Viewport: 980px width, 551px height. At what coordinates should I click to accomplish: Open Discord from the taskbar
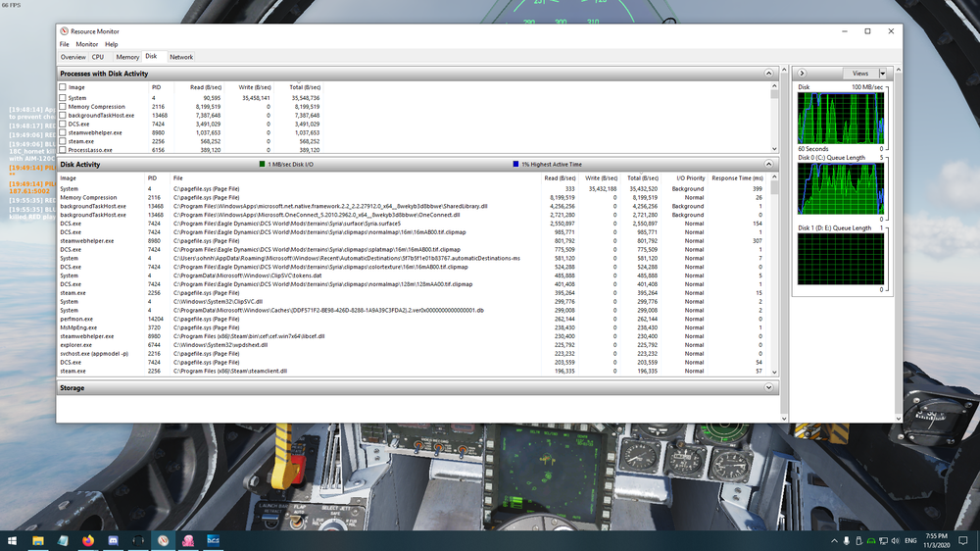click(x=113, y=540)
